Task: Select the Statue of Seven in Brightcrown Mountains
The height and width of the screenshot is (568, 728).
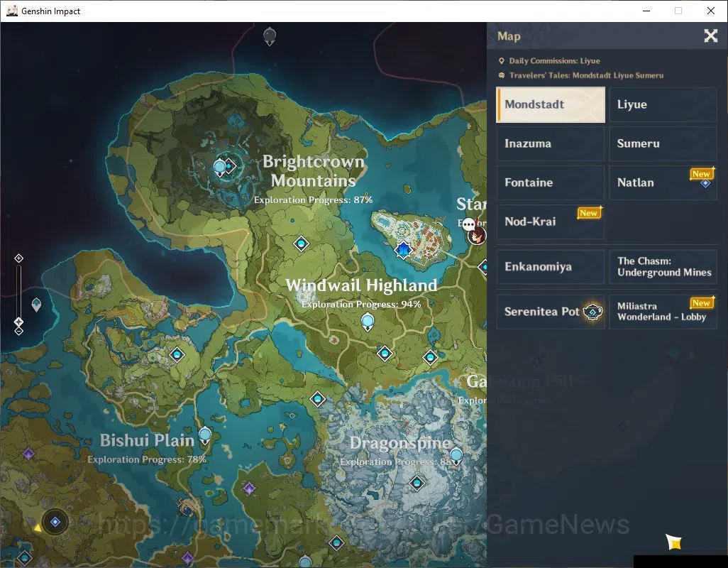Action: click(x=220, y=167)
